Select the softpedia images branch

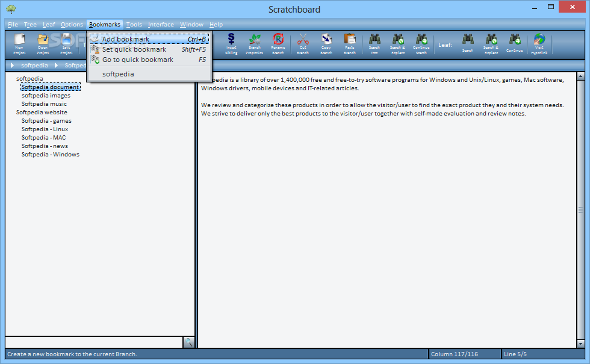pyautogui.click(x=46, y=96)
